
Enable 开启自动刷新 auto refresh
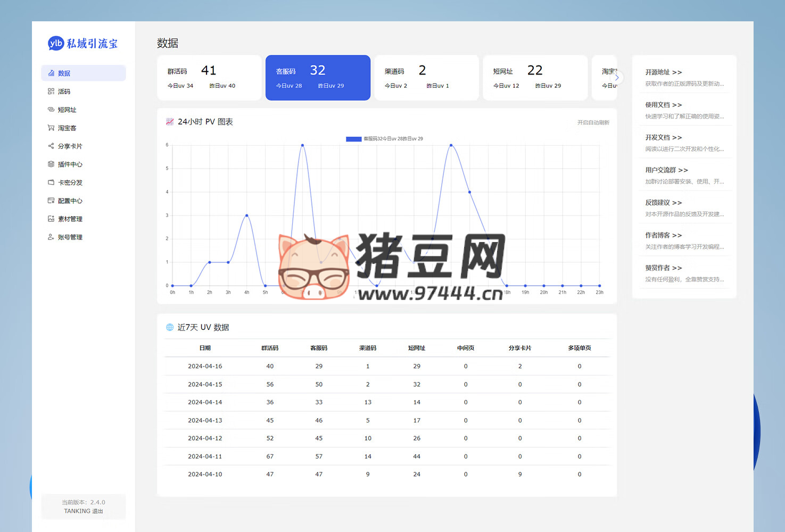(593, 122)
